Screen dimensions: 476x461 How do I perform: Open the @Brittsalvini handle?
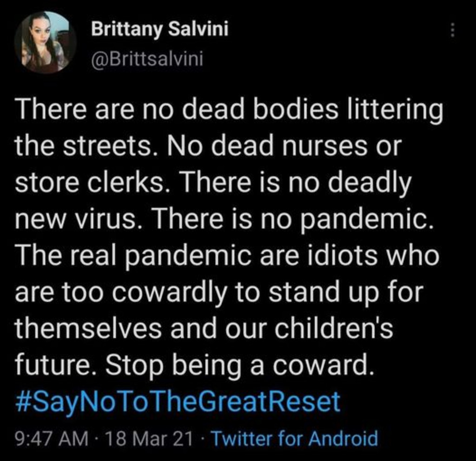[x=147, y=59]
